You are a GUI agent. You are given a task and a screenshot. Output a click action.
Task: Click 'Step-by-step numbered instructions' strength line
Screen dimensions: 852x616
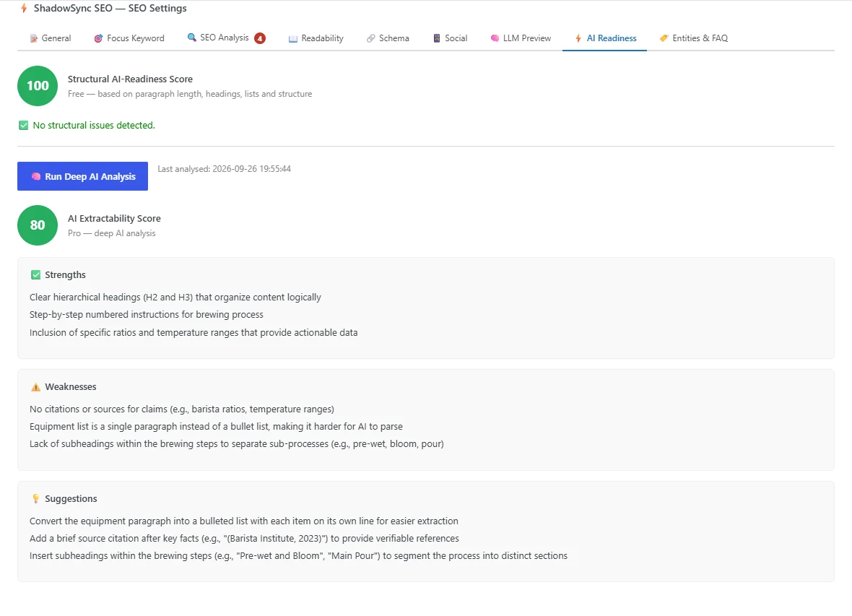coord(146,314)
